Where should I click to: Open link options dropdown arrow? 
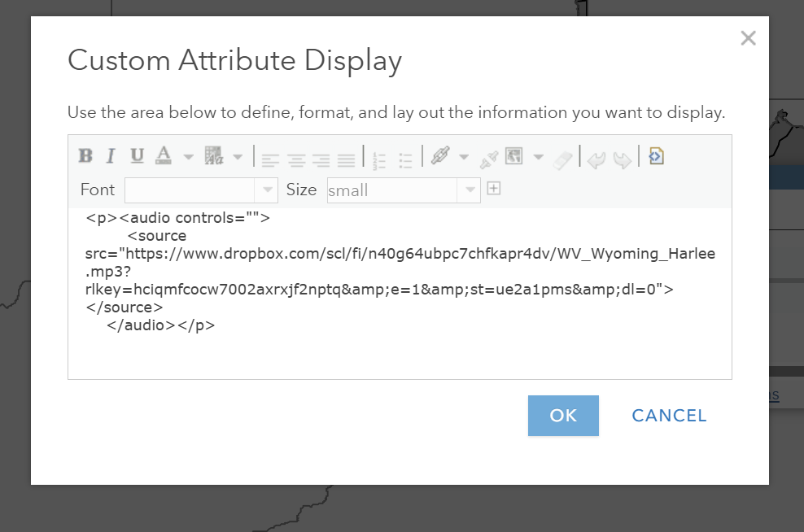pyautogui.click(x=464, y=157)
